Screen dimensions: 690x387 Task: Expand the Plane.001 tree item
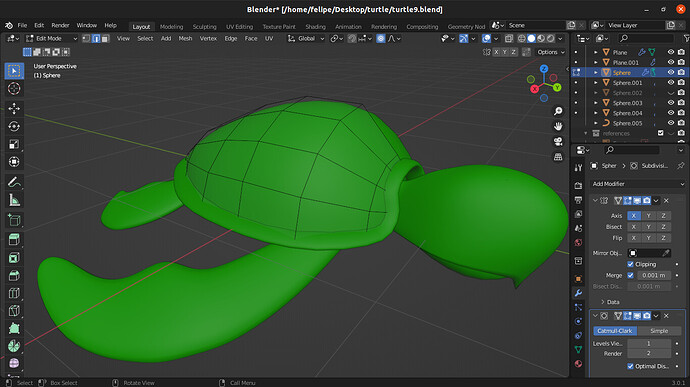[x=596, y=63]
